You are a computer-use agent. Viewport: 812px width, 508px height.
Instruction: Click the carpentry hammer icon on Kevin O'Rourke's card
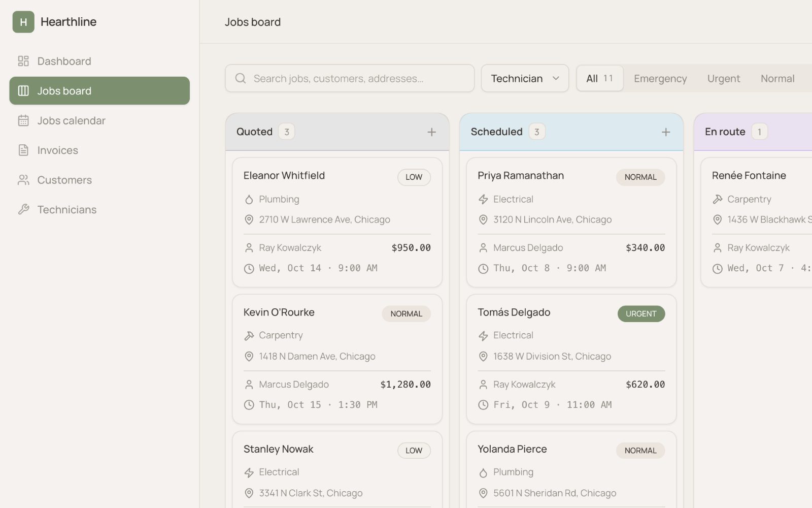249,336
